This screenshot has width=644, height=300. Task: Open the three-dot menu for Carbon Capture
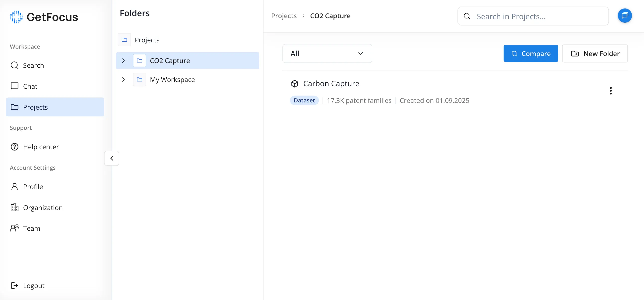pyautogui.click(x=610, y=91)
